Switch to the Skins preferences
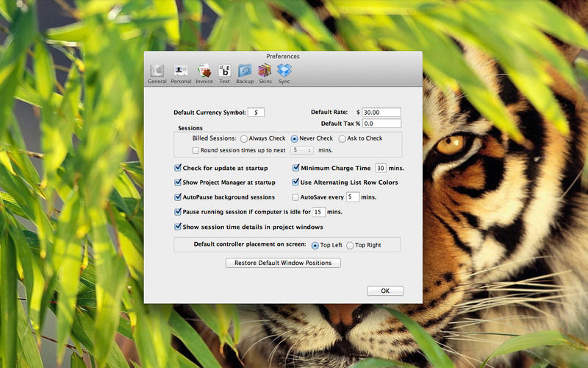The image size is (588, 368). 265,72
